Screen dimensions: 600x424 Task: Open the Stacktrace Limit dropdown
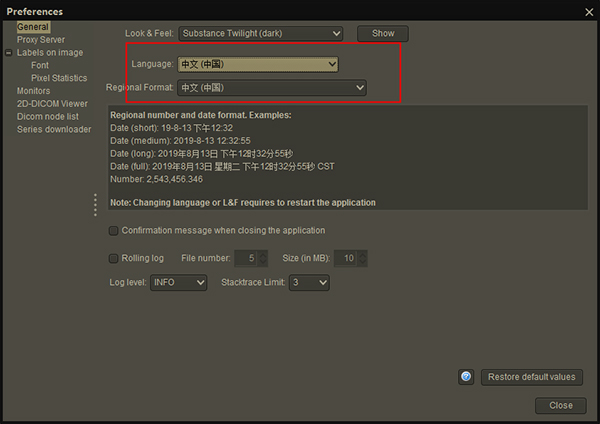(309, 283)
